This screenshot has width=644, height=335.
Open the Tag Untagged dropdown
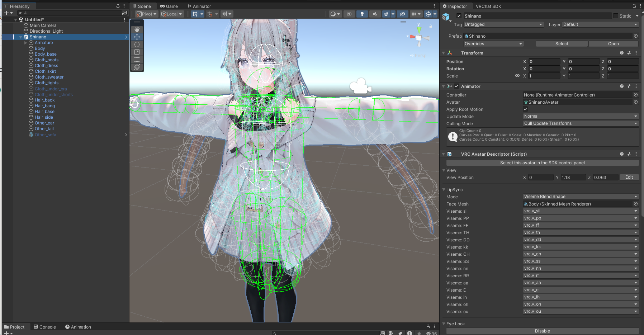tap(503, 24)
